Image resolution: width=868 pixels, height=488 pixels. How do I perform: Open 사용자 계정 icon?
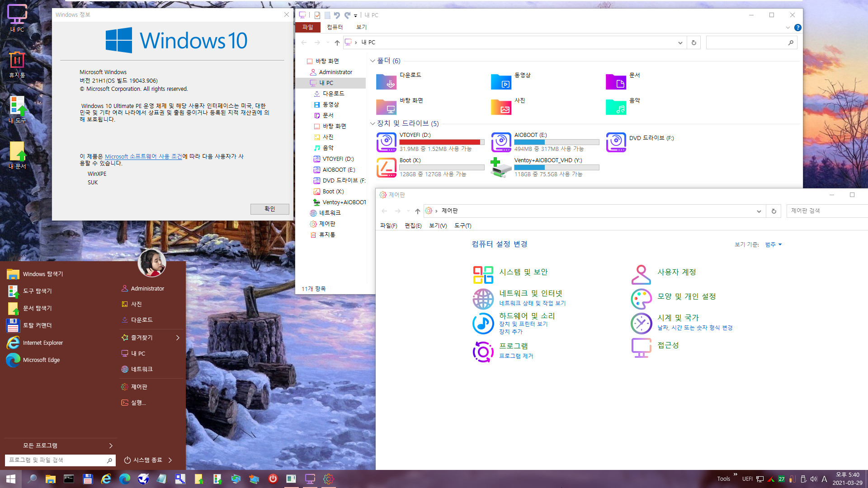641,275
